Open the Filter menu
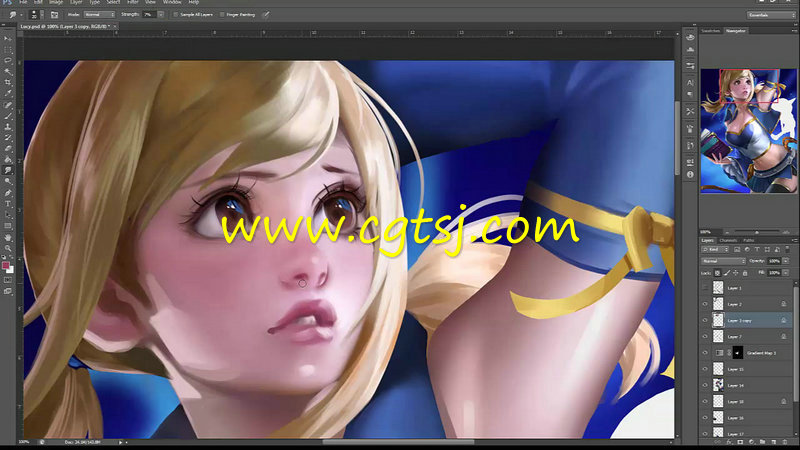Image resolution: width=800 pixels, height=450 pixels. click(133, 3)
